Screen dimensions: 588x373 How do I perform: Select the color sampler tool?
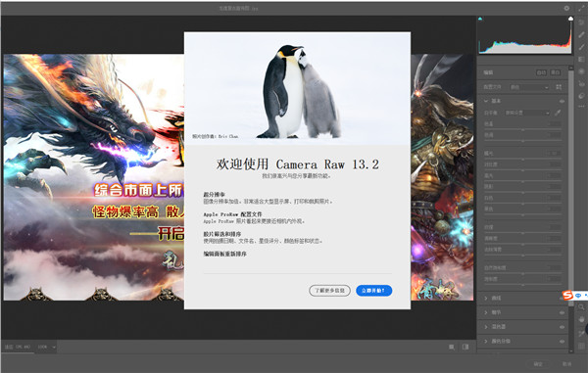pyautogui.click(x=581, y=333)
